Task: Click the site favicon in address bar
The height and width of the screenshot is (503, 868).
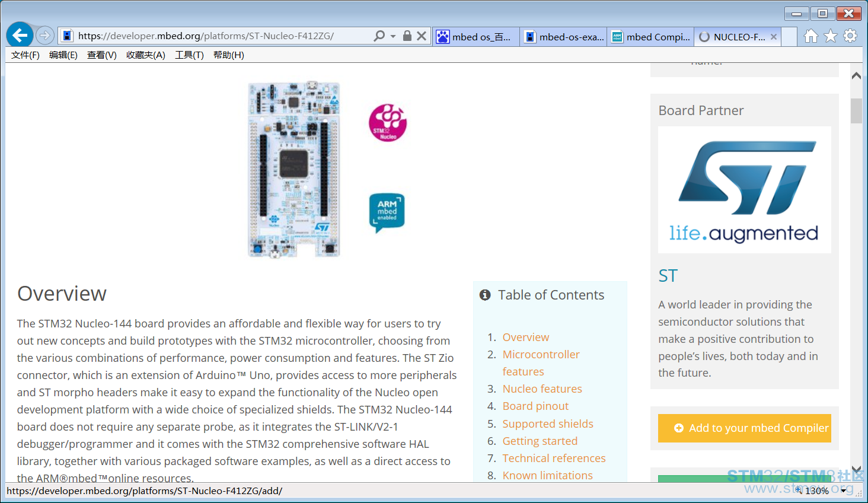Action: (x=67, y=36)
